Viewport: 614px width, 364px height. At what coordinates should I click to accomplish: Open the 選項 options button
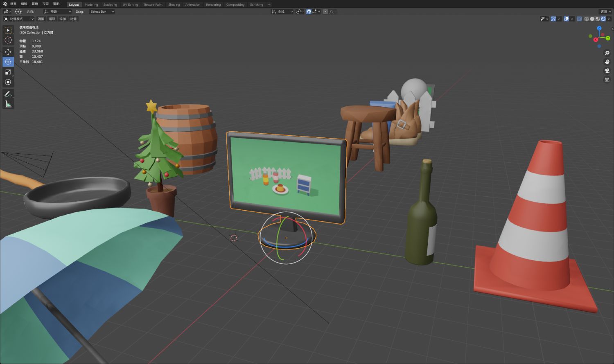pos(605,11)
